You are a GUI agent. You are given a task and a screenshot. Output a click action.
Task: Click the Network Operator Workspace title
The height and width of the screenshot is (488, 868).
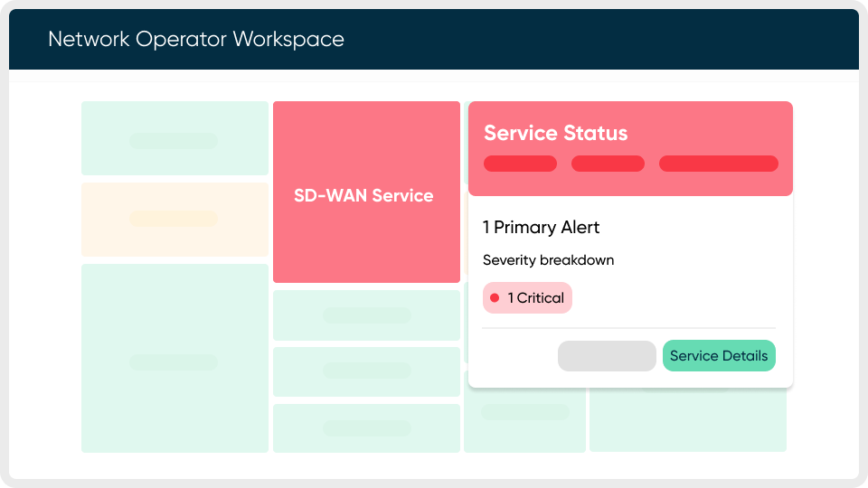(196, 40)
